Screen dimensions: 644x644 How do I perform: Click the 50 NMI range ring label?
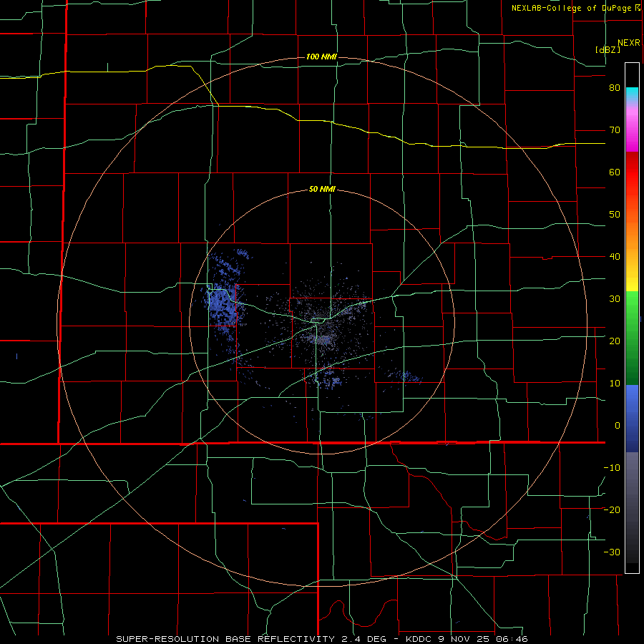pos(322,190)
